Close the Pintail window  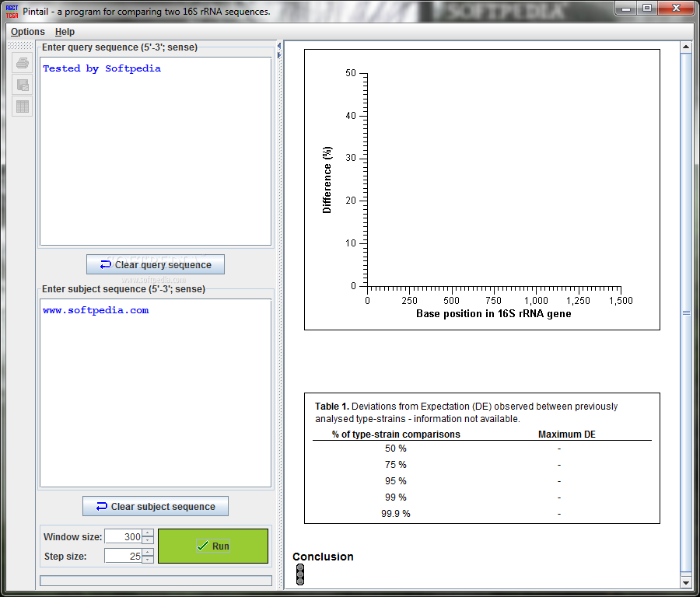click(x=676, y=9)
